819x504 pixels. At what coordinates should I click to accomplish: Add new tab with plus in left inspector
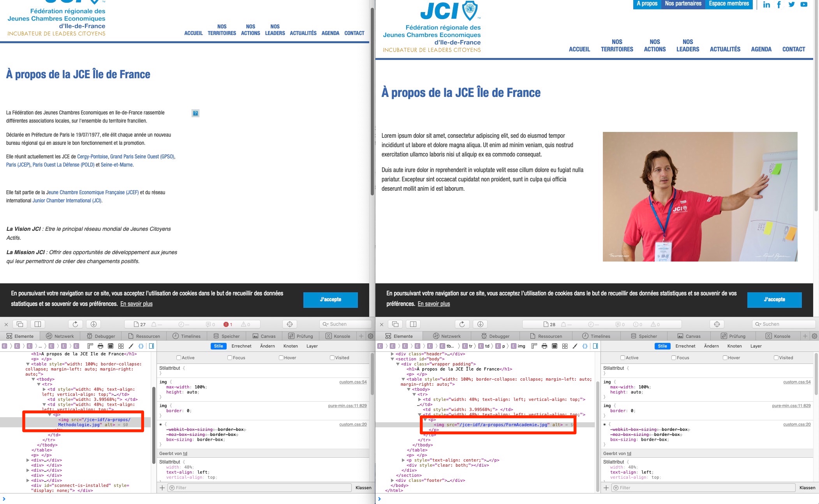(x=361, y=336)
